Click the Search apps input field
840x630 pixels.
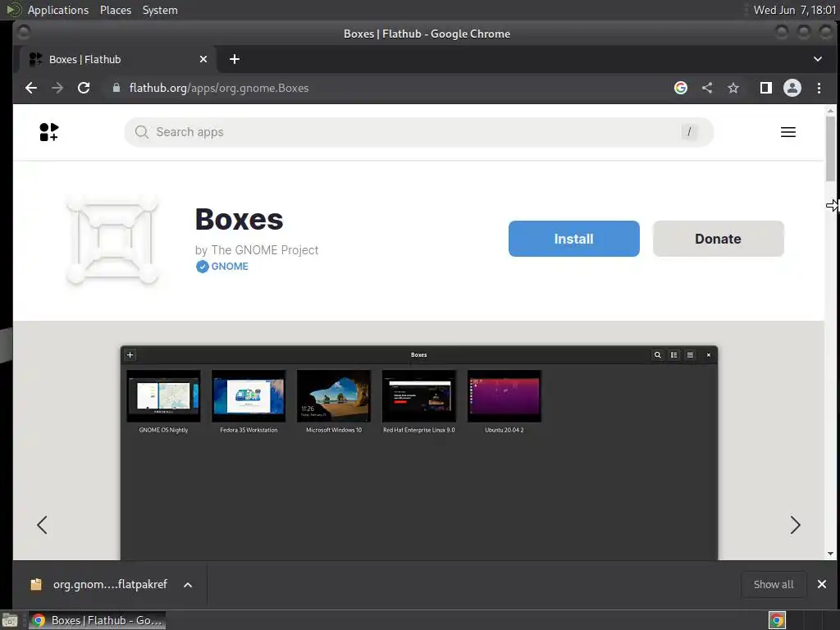coord(418,132)
